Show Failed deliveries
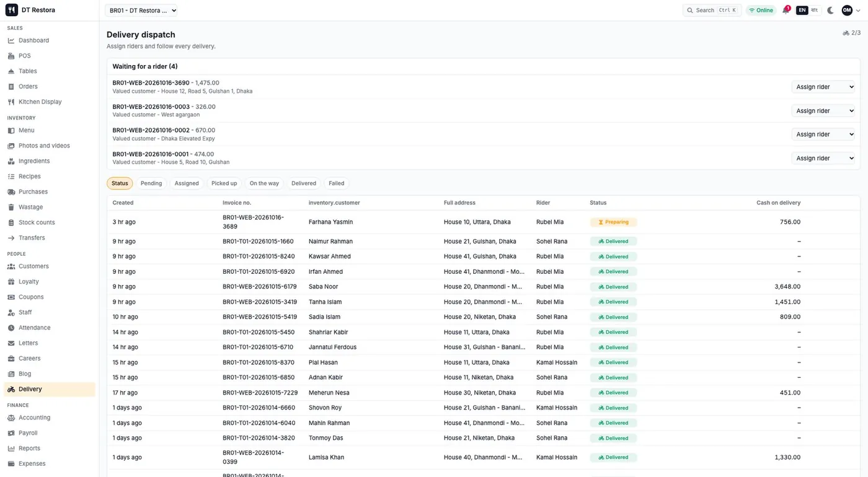The height and width of the screenshot is (477, 868). coord(337,183)
